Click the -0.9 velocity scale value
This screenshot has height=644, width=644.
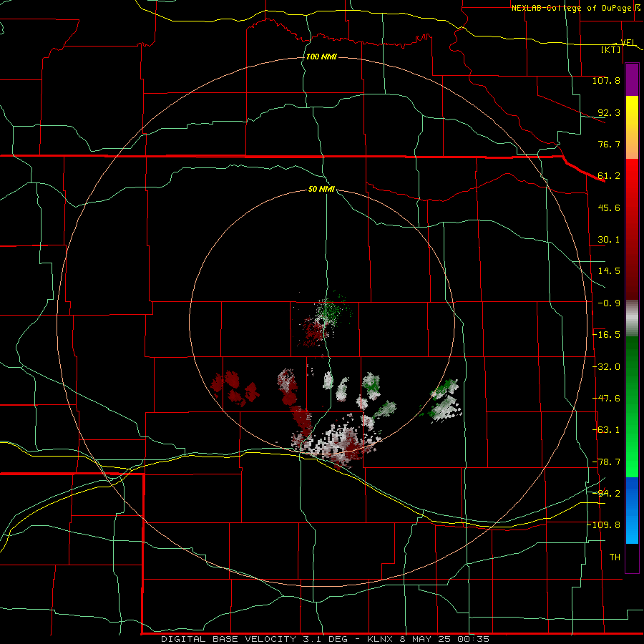(609, 303)
